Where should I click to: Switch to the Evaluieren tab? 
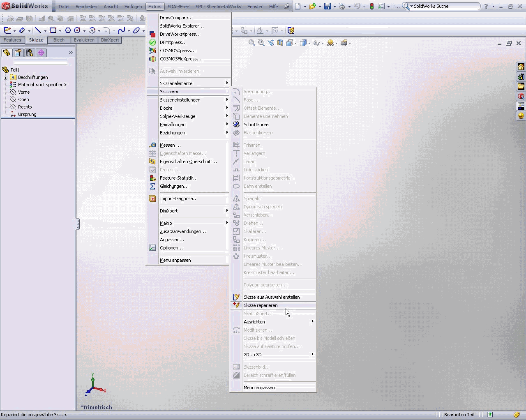point(84,40)
